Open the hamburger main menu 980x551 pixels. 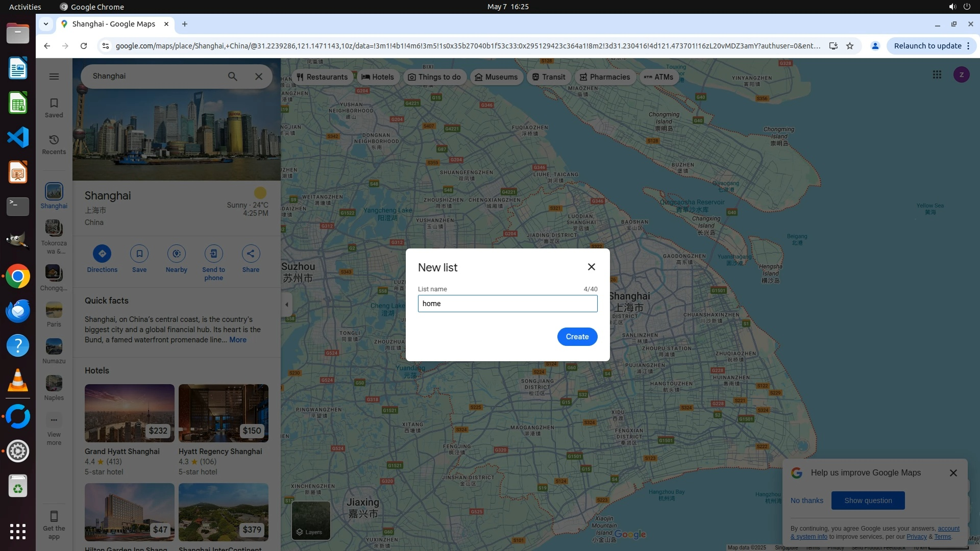(x=54, y=77)
